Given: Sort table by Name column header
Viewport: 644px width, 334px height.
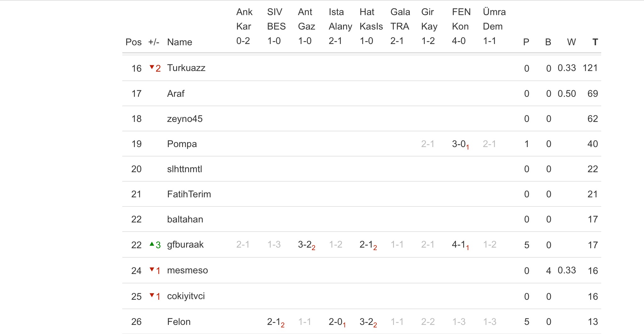Looking at the screenshot, I should 179,42.
